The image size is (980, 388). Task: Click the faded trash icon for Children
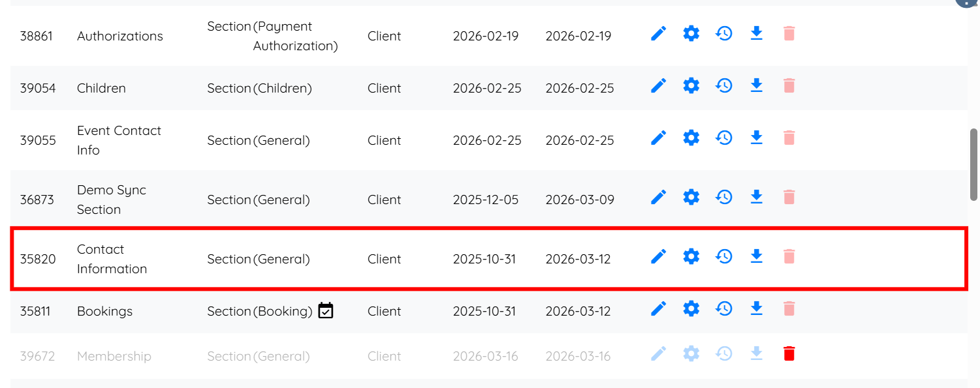(789, 85)
